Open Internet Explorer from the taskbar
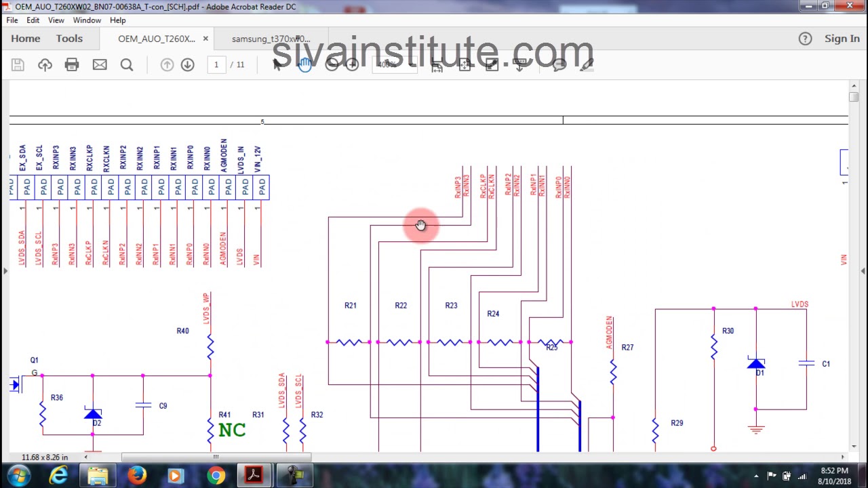This screenshot has width=868, height=488. tap(58, 476)
